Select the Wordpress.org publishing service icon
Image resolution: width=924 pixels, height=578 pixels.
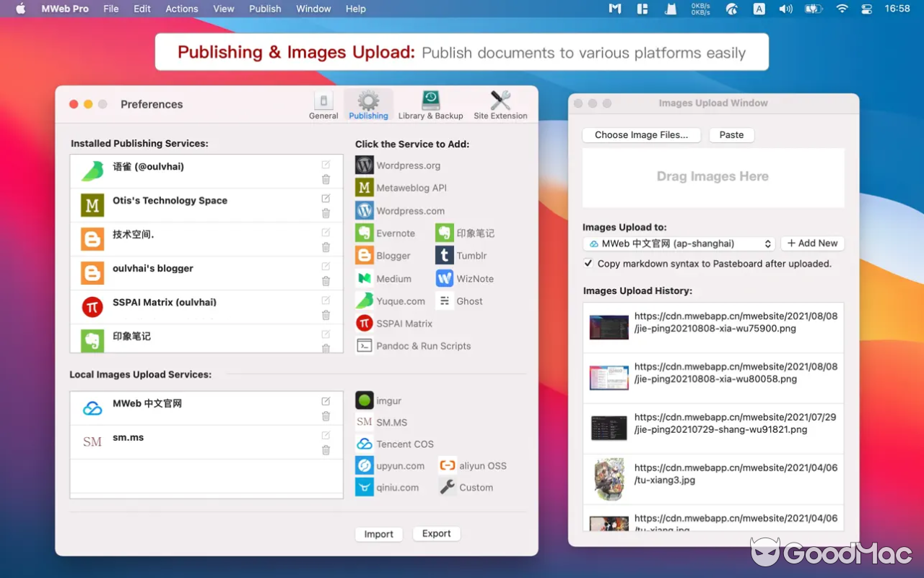click(363, 165)
